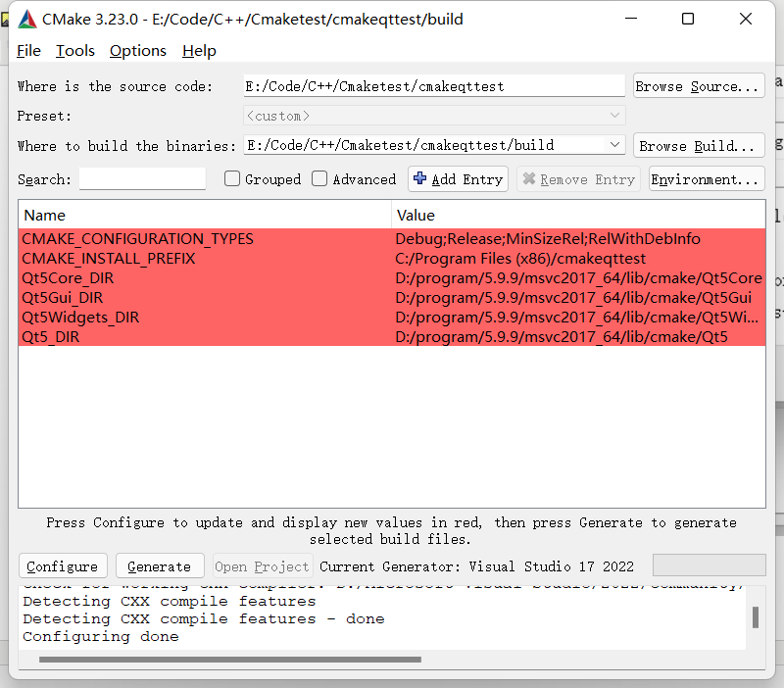784x688 pixels.
Task: Click Browse Source button
Action: click(x=699, y=86)
